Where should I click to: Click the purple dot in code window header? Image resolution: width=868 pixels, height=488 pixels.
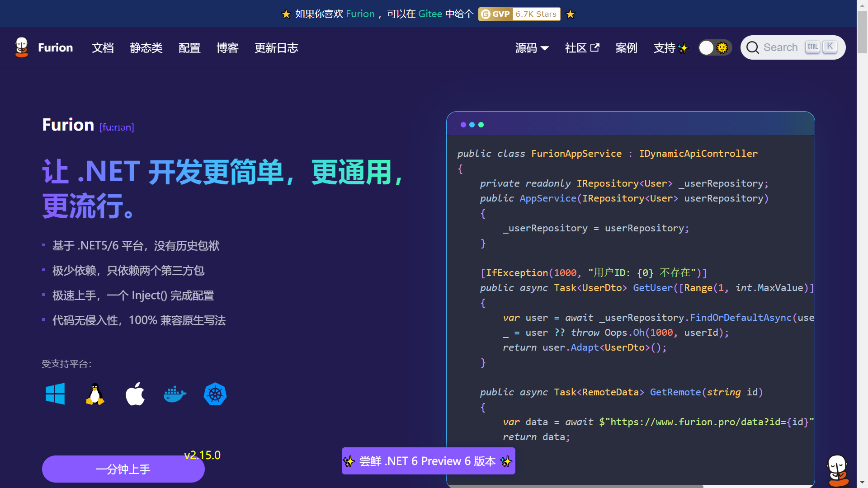[463, 125]
